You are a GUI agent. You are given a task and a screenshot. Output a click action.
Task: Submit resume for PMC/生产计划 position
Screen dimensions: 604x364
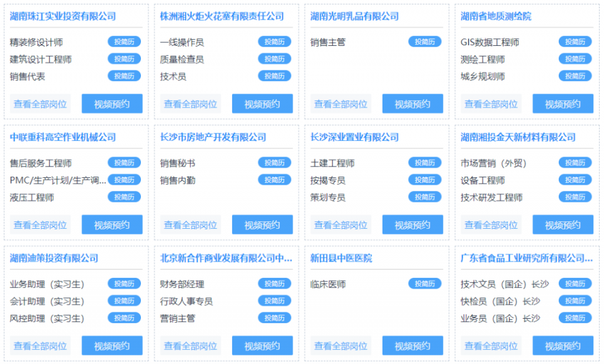click(x=124, y=180)
